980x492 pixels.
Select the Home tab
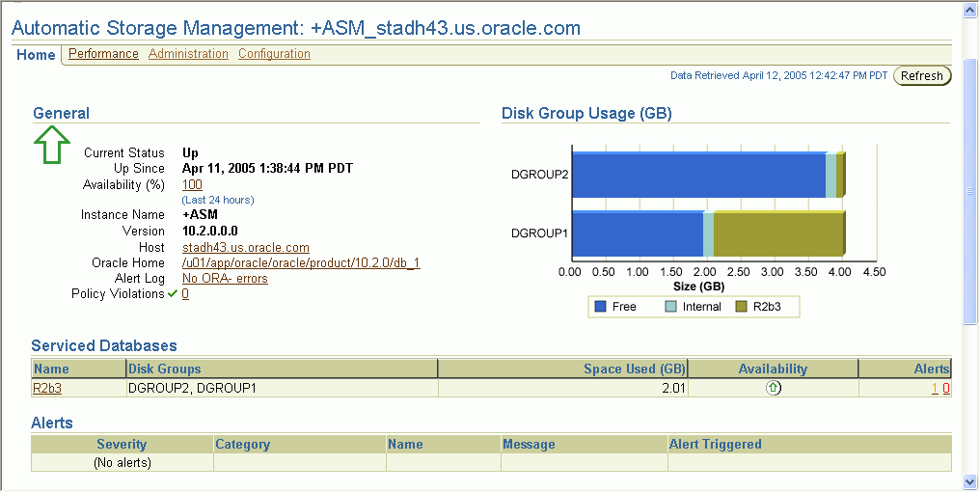[x=36, y=55]
